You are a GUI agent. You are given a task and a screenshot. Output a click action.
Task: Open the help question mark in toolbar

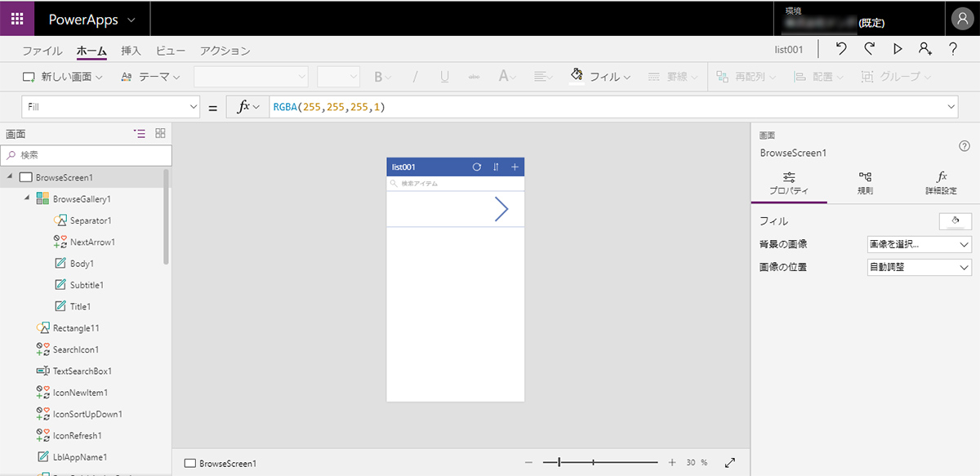[953, 50]
